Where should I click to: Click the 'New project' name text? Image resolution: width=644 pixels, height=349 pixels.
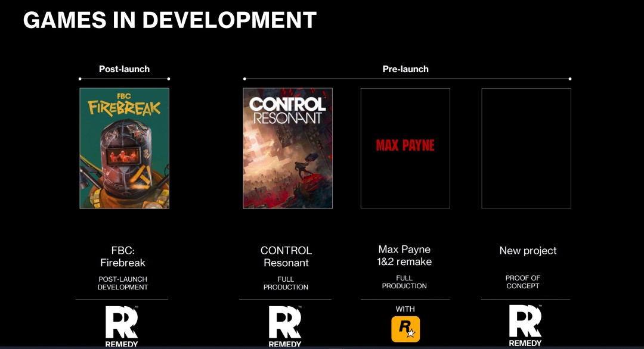pyautogui.click(x=528, y=251)
